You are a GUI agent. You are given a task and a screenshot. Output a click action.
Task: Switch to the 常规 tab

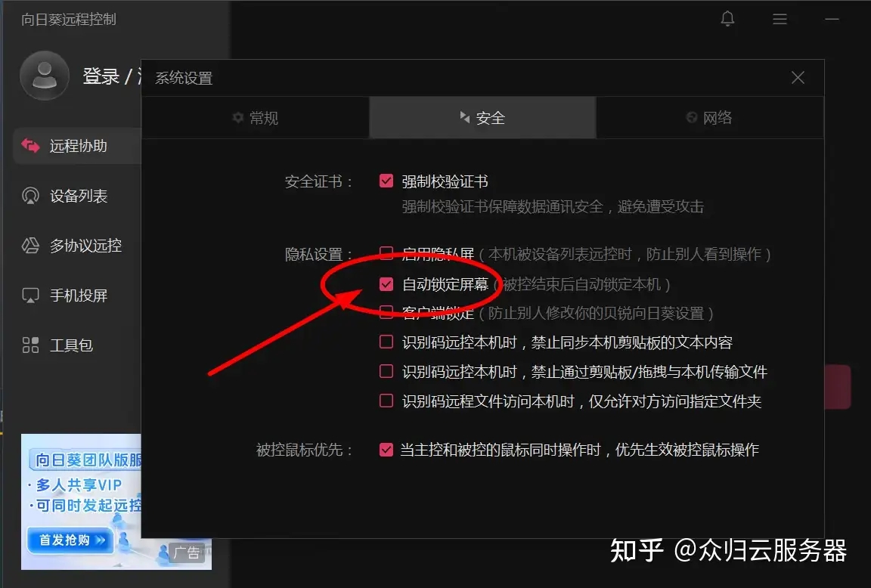coord(256,118)
